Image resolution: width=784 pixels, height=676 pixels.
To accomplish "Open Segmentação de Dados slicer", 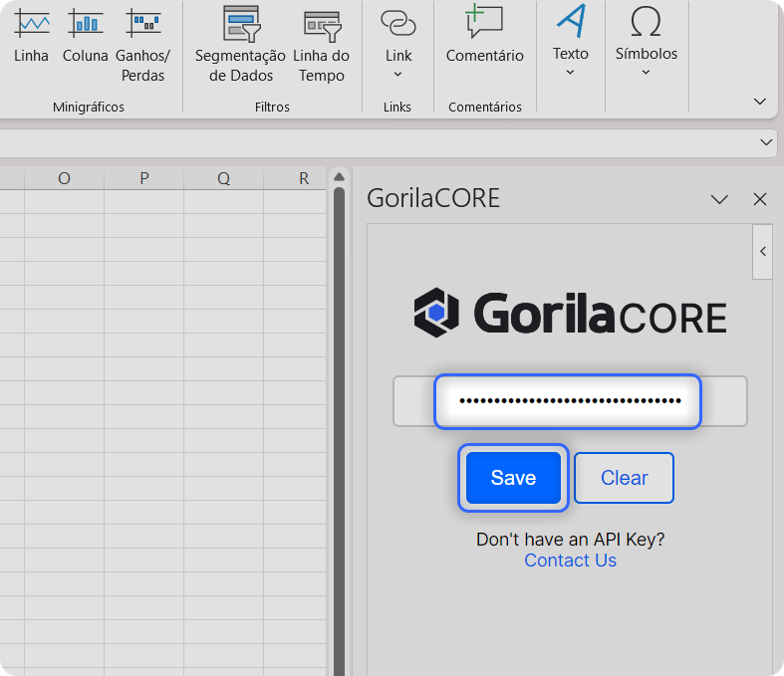I will pos(240,45).
